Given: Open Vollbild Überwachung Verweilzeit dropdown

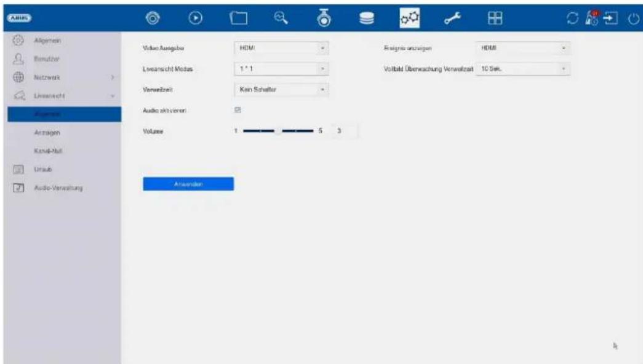Looking at the screenshot, I should tap(522, 69).
